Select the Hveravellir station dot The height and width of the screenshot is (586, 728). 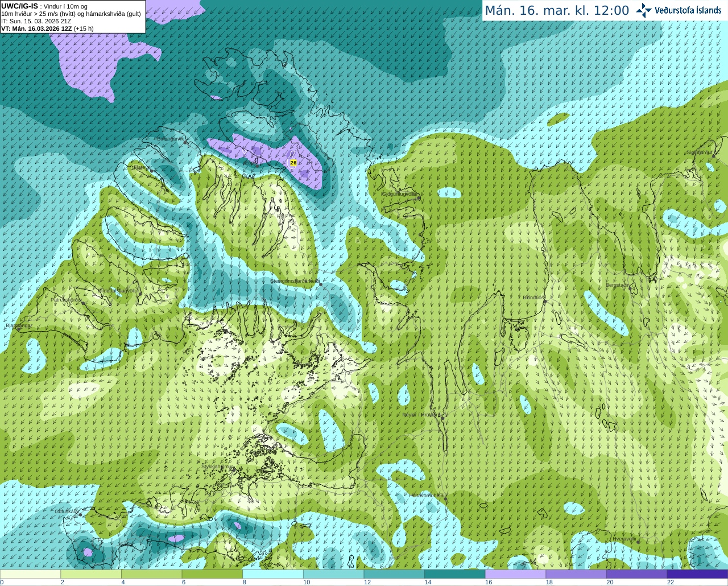(638, 542)
